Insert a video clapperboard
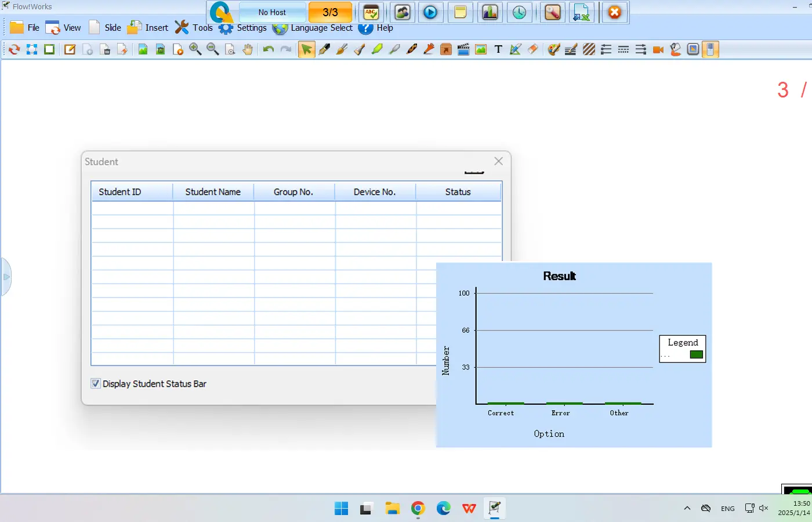This screenshot has width=812, height=522. (463, 49)
